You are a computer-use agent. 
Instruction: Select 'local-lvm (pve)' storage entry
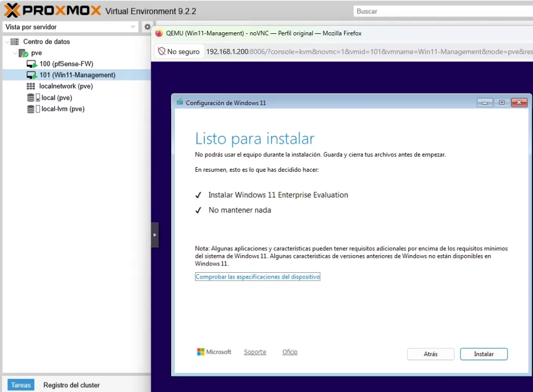click(x=63, y=109)
